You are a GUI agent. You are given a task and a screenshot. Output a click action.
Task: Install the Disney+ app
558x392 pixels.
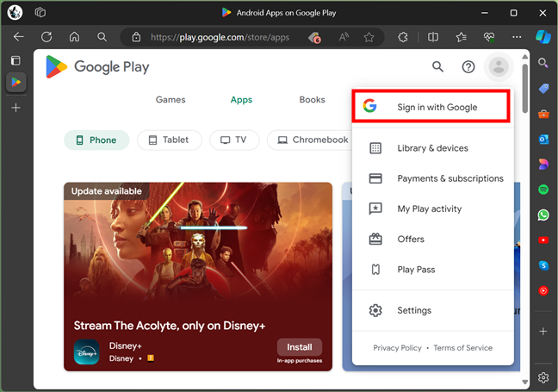coord(300,347)
